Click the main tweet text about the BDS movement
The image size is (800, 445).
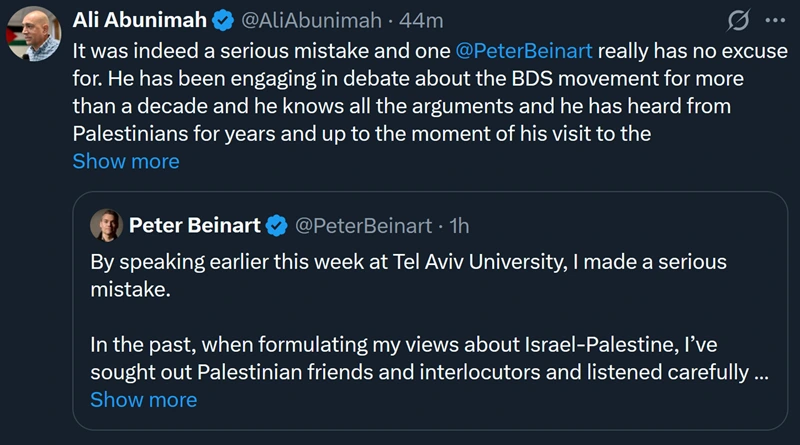[x=400, y=104]
